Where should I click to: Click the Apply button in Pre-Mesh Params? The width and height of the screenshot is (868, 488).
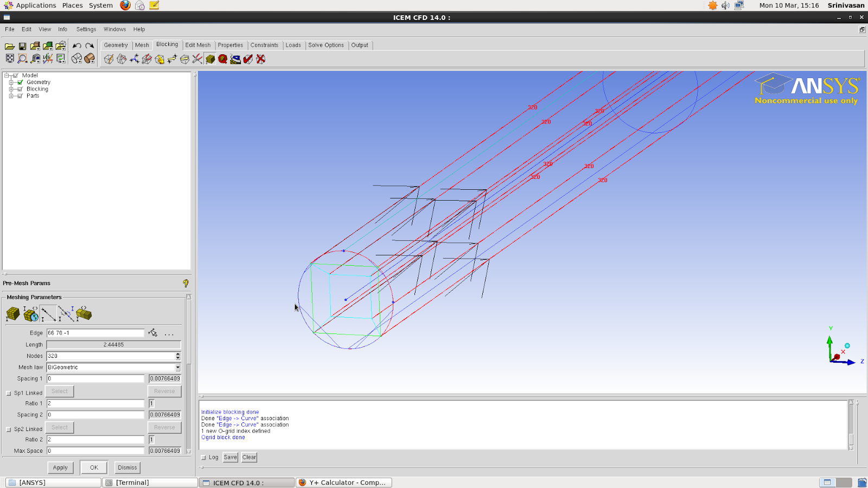(60, 467)
